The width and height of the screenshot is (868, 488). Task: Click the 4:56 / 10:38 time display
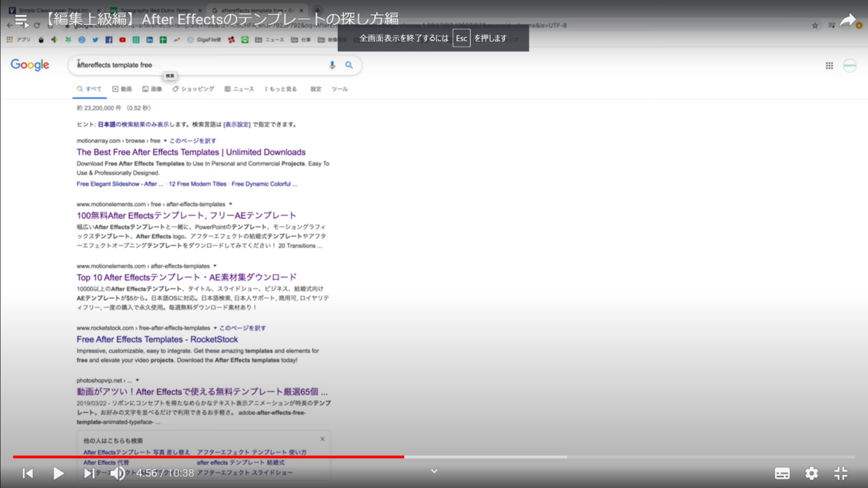click(x=165, y=473)
